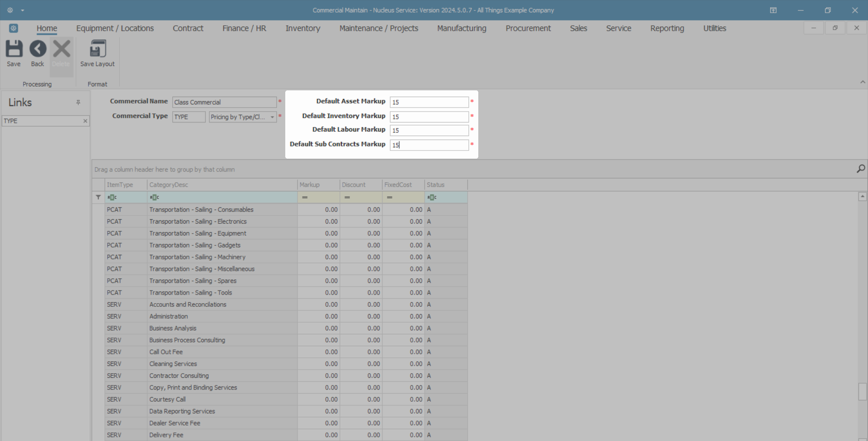Click the Back arrow icon
Viewport: 868px width, 441px height.
pos(38,49)
